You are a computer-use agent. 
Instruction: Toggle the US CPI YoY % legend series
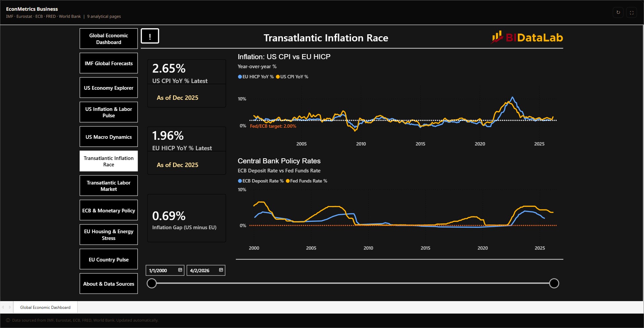click(292, 77)
